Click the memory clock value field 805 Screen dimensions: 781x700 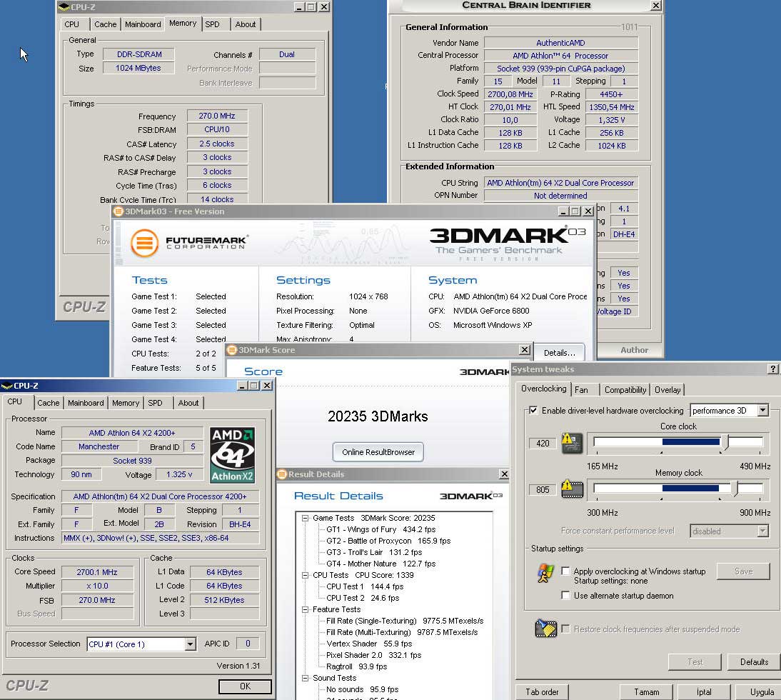(x=543, y=489)
